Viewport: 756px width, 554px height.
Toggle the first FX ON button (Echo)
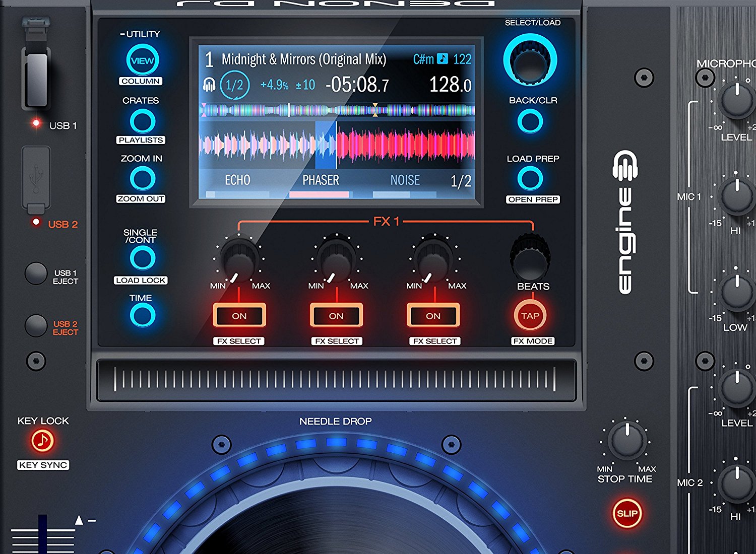pyautogui.click(x=239, y=316)
